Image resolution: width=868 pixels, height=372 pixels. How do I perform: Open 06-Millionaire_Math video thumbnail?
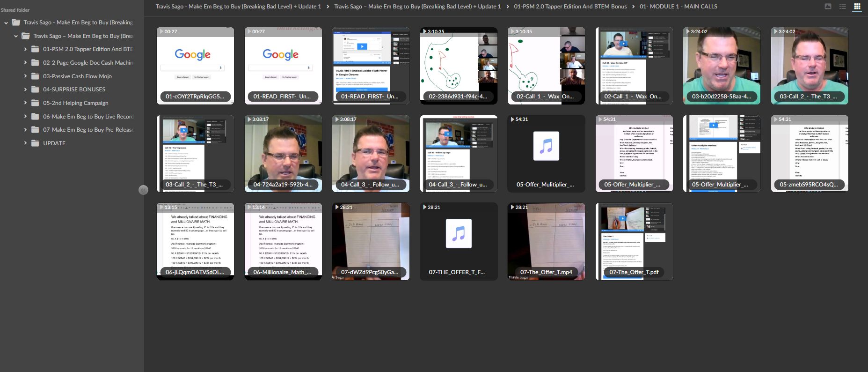tap(283, 241)
